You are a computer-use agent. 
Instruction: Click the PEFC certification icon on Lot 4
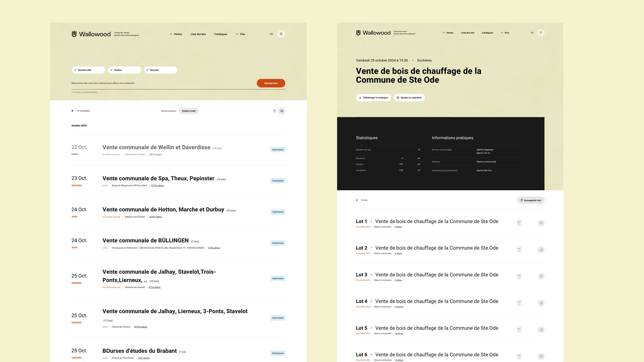pos(519,303)
